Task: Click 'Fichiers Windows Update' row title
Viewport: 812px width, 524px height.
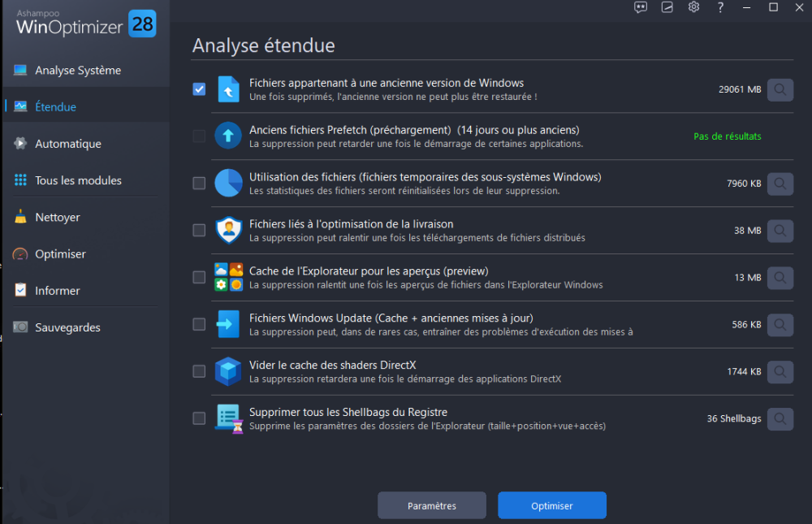Action: point(391,318)
